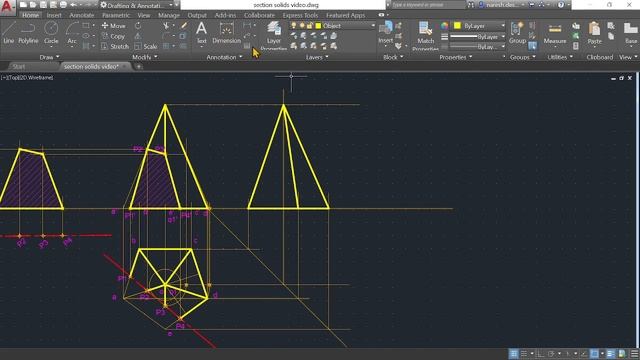Viewport: 640px width, 360px height.
Task: Click the Group tool icon
Action: point(517,33)
